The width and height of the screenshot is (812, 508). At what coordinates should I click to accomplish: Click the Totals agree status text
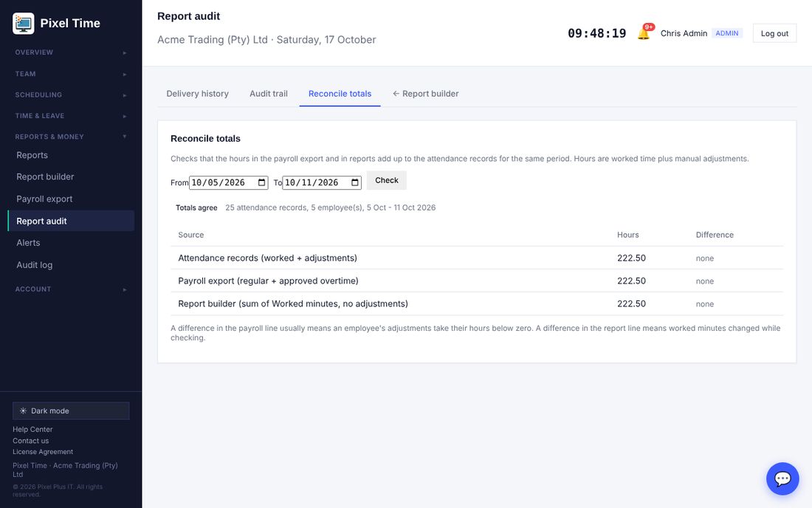[196, 207]
